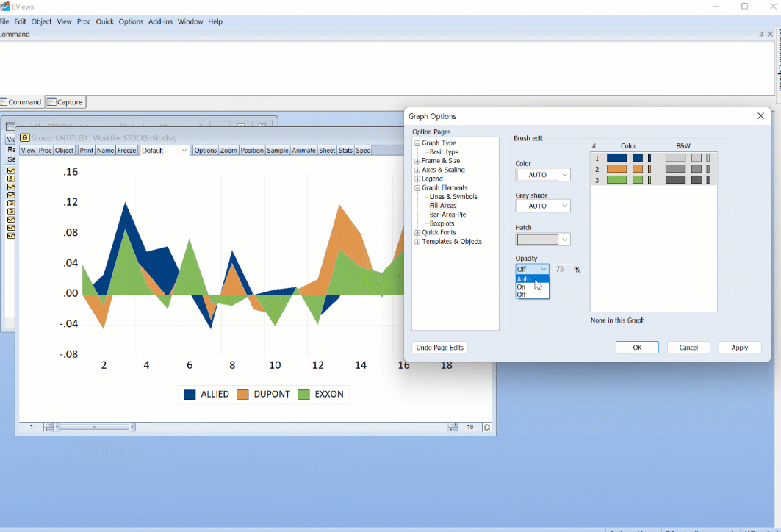Open the File menu
Image resolution: width=781 pixels, height=532 pixels.
coord(4,21)
